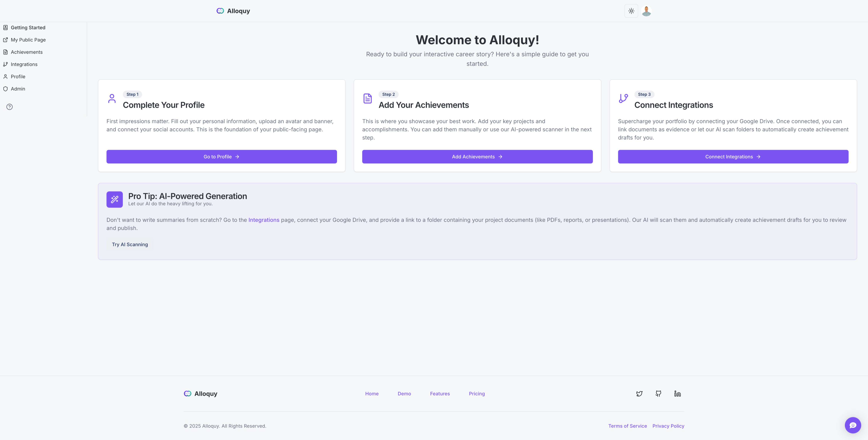The image size is (868, 440).
Task: Toggle the light/dark theme sun icon
Action: pyautogui.click(x=631, y=11)
